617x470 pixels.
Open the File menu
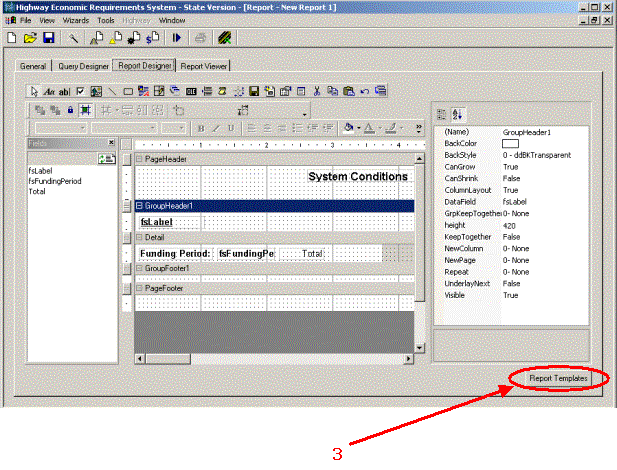coord(26,20)
